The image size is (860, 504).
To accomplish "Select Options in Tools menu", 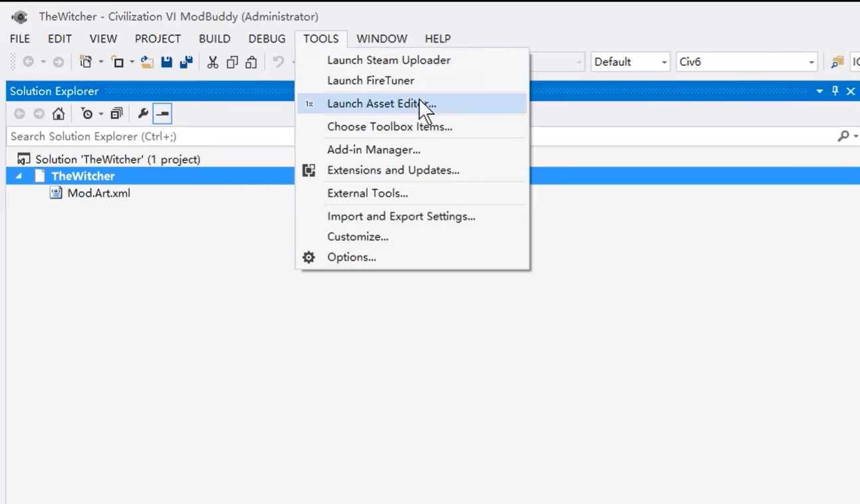I will coord(412,257).
